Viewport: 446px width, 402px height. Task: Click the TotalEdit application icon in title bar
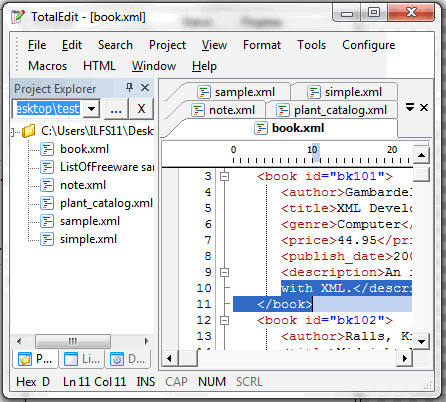coord(18,17)
